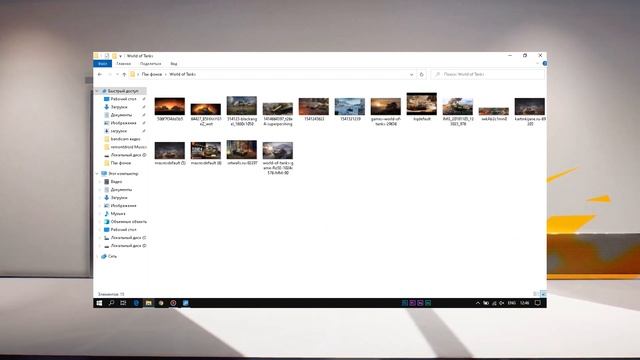
Task: Open the Файл ribbon tab
Action: (x=102, y=64)
